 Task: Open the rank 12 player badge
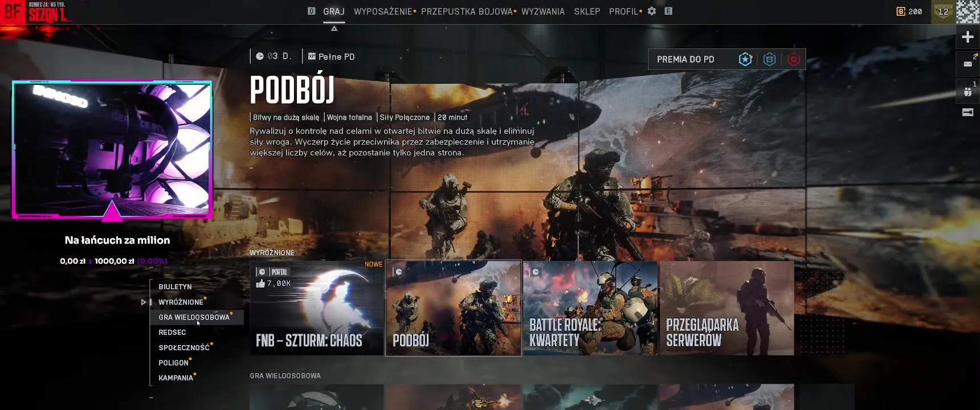point(943,11)
